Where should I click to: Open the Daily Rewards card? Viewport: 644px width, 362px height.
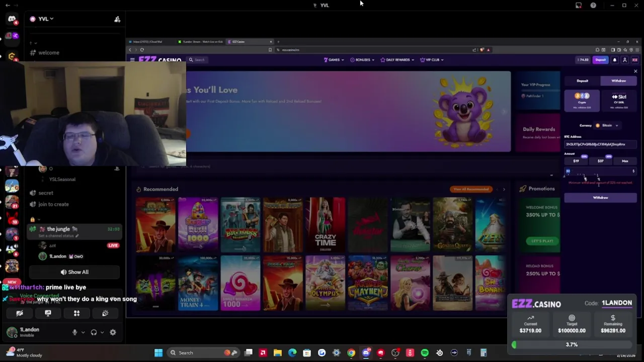pyautogui.click(x=538, y=133)
